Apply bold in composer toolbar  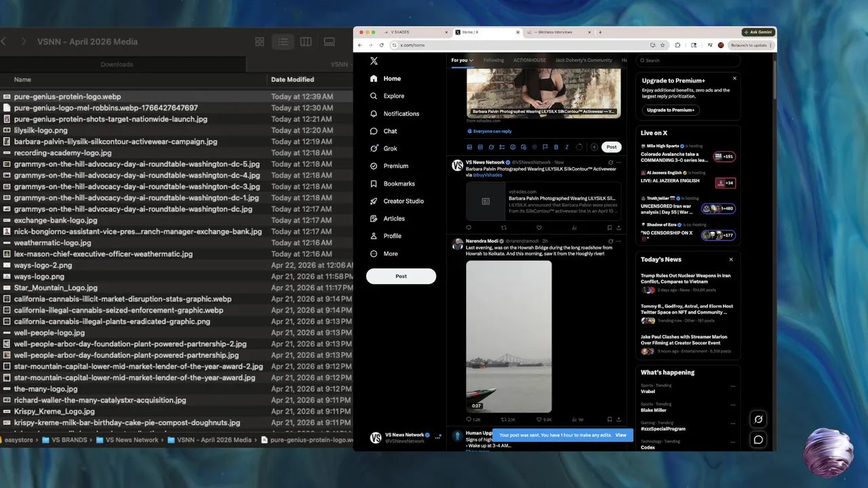click(556, 147)
